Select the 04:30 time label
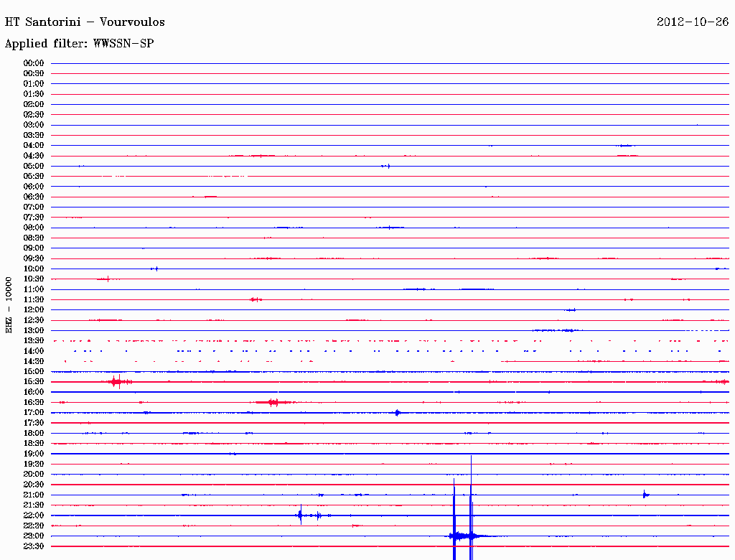 pos(34,156)
